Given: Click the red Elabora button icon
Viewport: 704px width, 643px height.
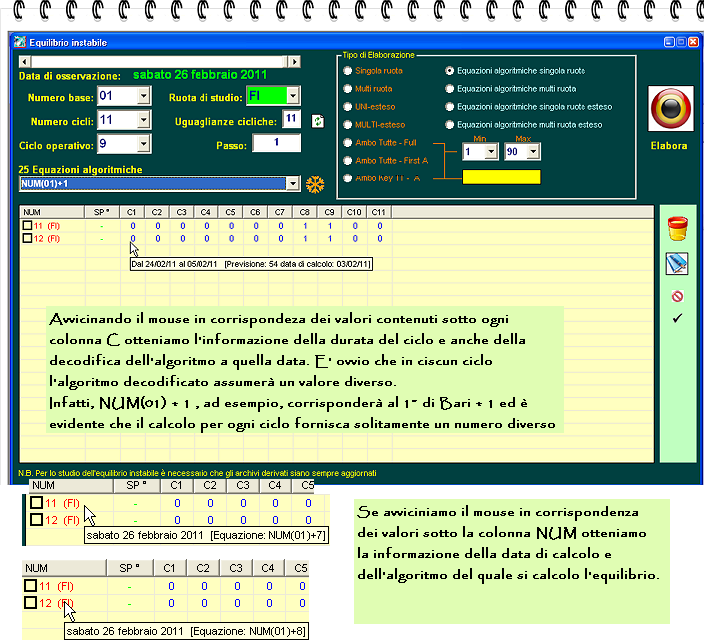Looking at the screenshot, I should coord(670,108).
